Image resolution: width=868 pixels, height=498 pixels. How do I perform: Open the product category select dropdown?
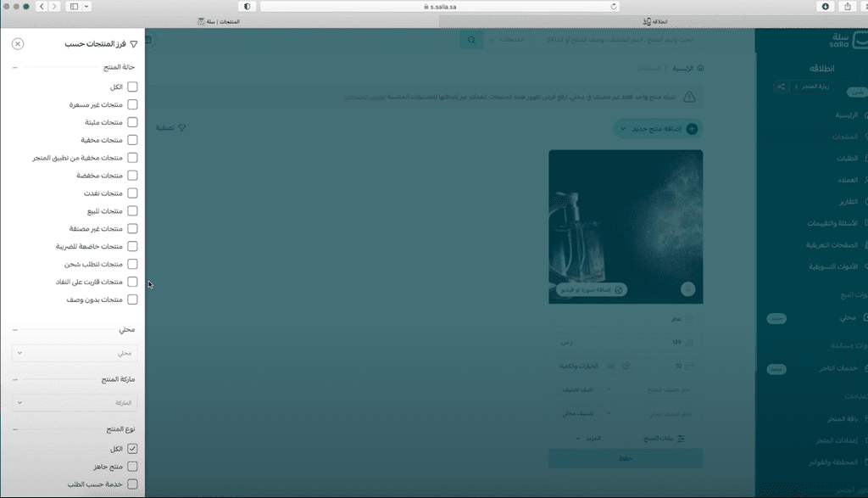coord(650,390)
